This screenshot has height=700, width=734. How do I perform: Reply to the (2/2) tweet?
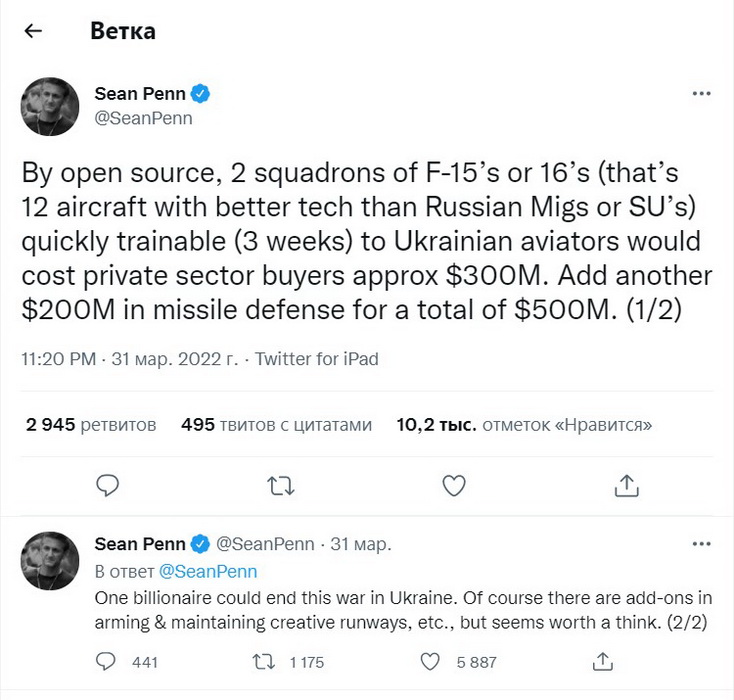click(x=108, y=661)
